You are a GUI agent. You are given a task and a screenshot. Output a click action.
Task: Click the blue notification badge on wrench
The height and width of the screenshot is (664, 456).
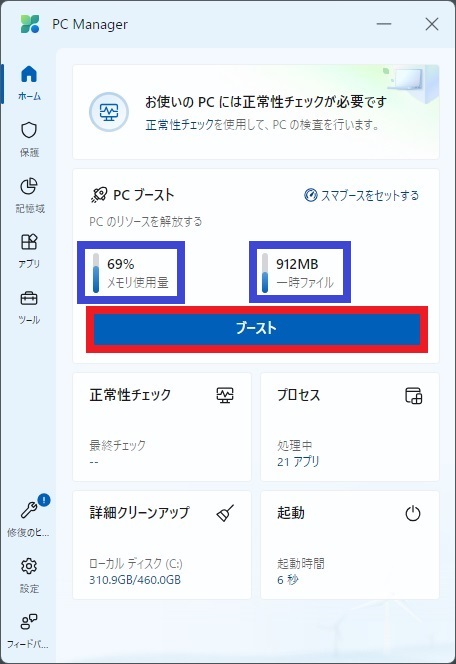44,500
